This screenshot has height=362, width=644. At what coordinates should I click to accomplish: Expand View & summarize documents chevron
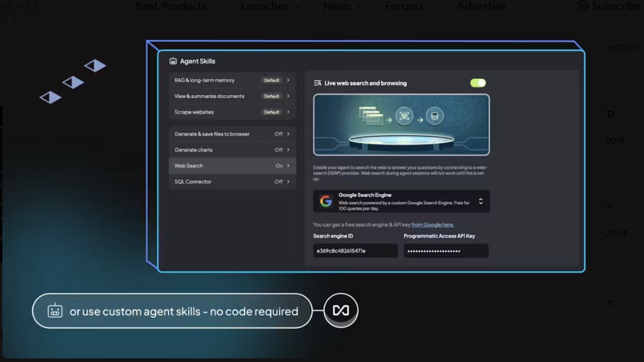click(288, 96)
